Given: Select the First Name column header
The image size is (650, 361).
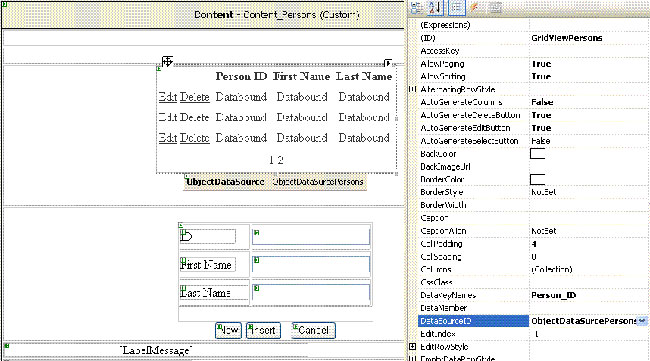Looking at the screenshot, I should point(301,77).
